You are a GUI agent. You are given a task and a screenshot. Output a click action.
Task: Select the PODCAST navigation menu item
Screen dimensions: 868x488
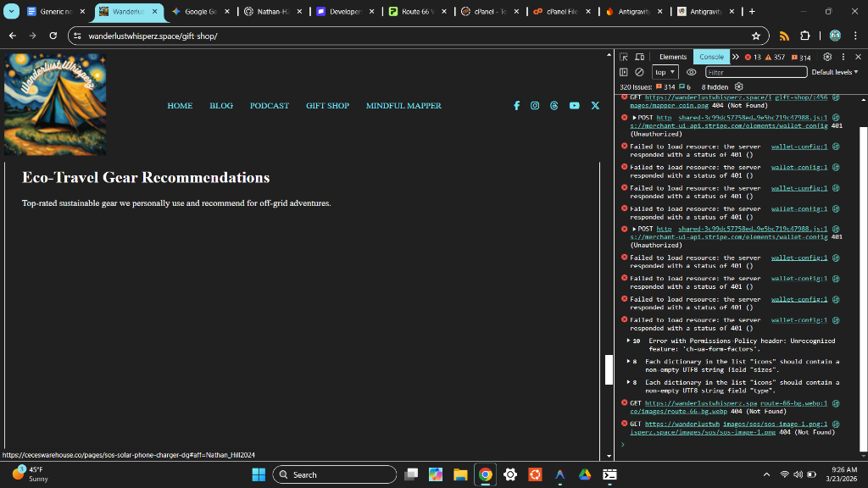(x=270, y=106)
